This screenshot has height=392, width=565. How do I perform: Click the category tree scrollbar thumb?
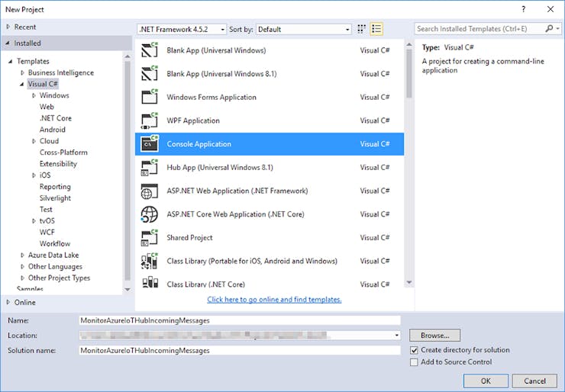point(128,171)
